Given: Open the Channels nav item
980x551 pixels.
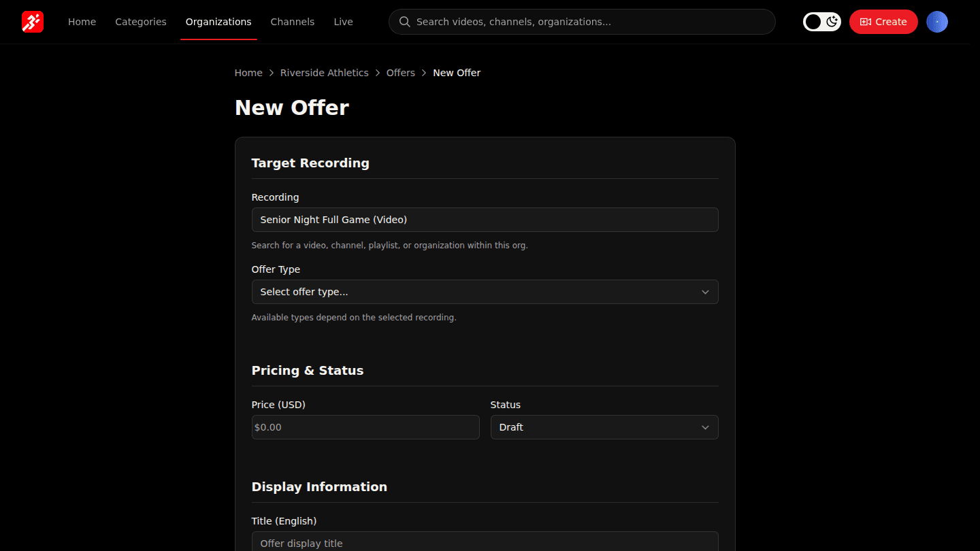Looking at the screenshot, I should point(293,22).
